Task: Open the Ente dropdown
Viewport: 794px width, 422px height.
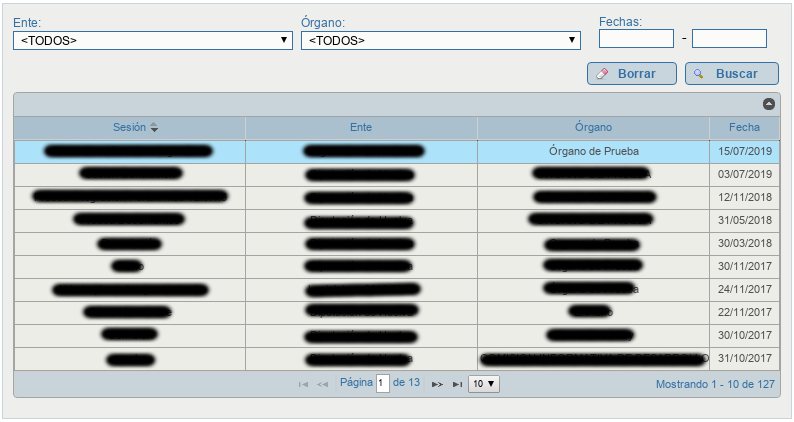Action: pyautogui.click(x=153, y=41)
